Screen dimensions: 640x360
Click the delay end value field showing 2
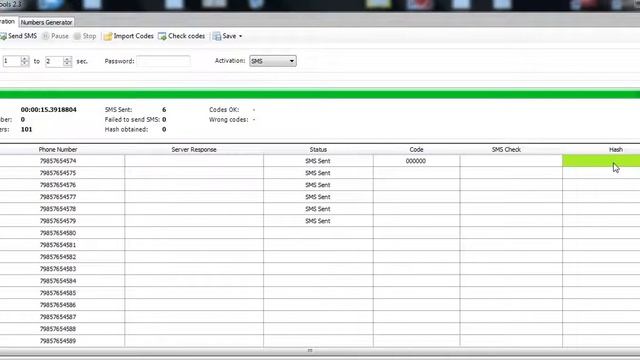coord(54,61)
